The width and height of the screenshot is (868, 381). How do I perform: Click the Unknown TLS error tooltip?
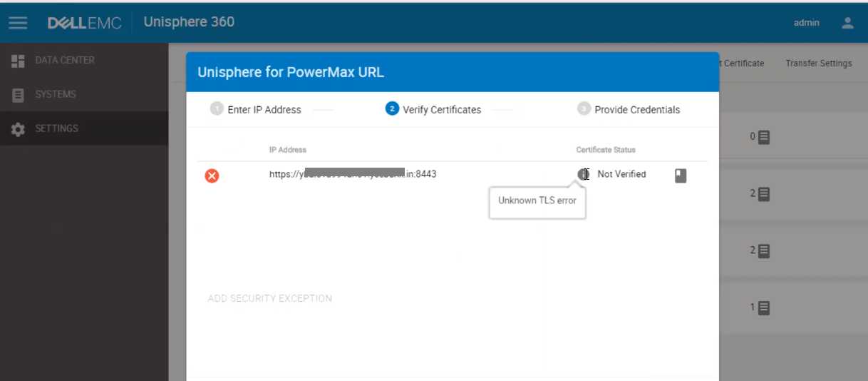point(537,201)
